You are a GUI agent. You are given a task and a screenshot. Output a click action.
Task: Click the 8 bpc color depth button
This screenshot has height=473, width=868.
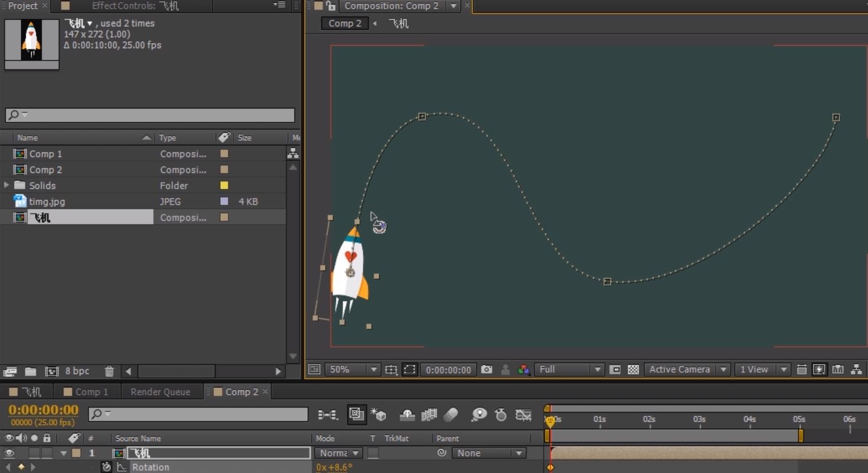pyautogui.click(x=77, y=371)
